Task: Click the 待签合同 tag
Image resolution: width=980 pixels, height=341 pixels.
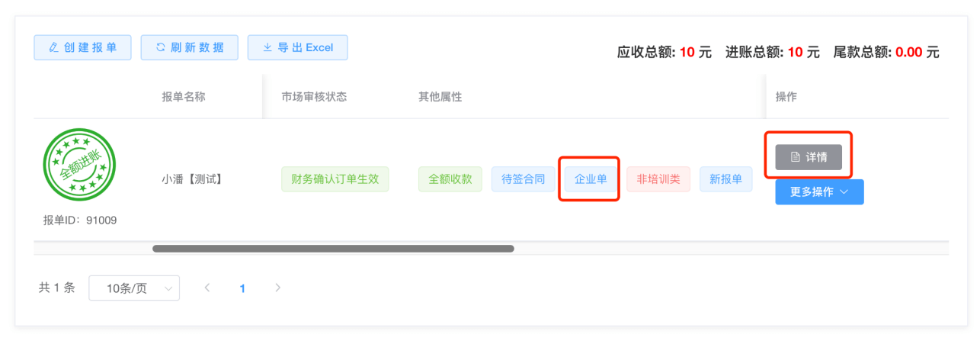Action: [523, 179]
